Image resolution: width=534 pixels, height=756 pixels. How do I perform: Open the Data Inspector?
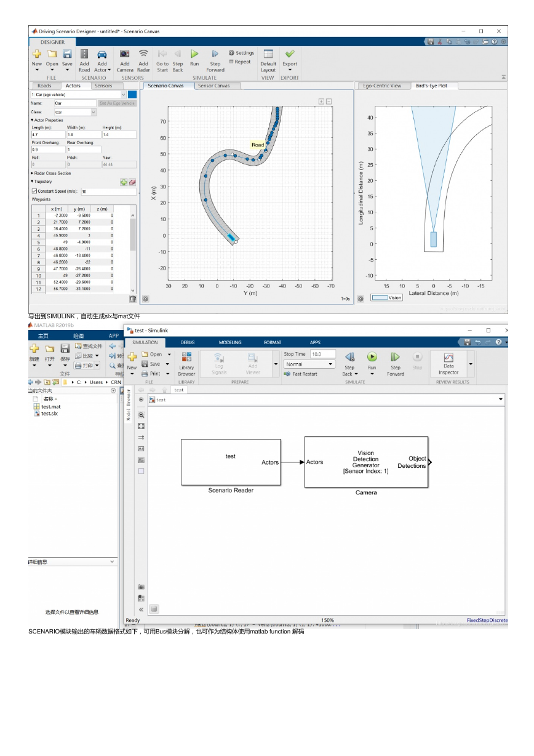[448, 363]
